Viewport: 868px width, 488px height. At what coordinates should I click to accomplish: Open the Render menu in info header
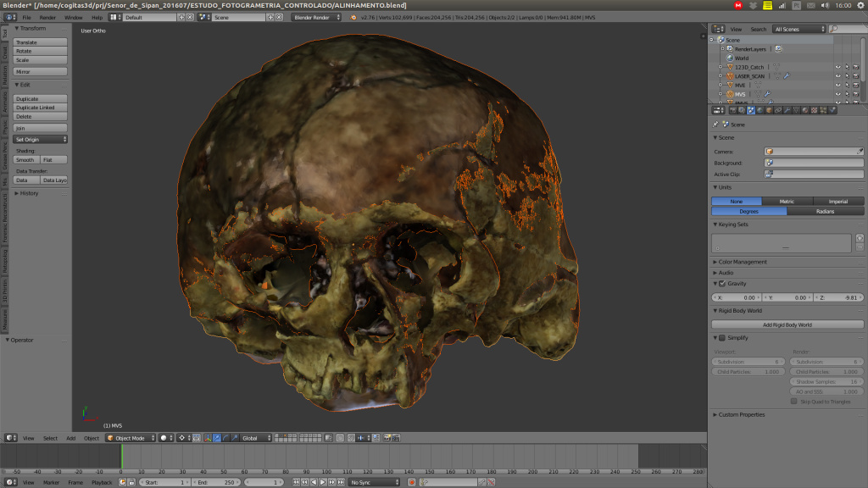(47, 17)
